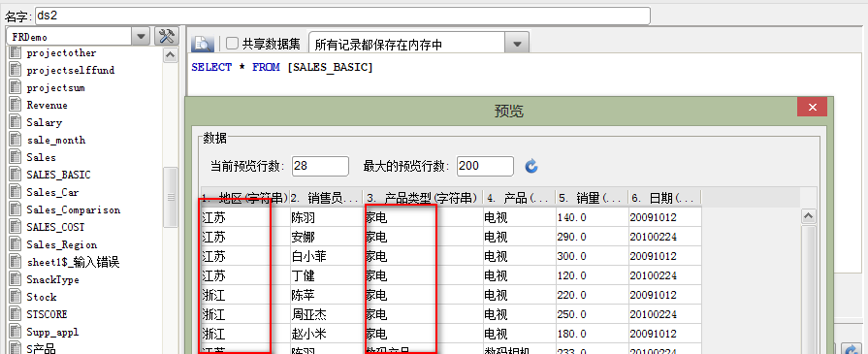Select the Stock table

tap(42, 297)
